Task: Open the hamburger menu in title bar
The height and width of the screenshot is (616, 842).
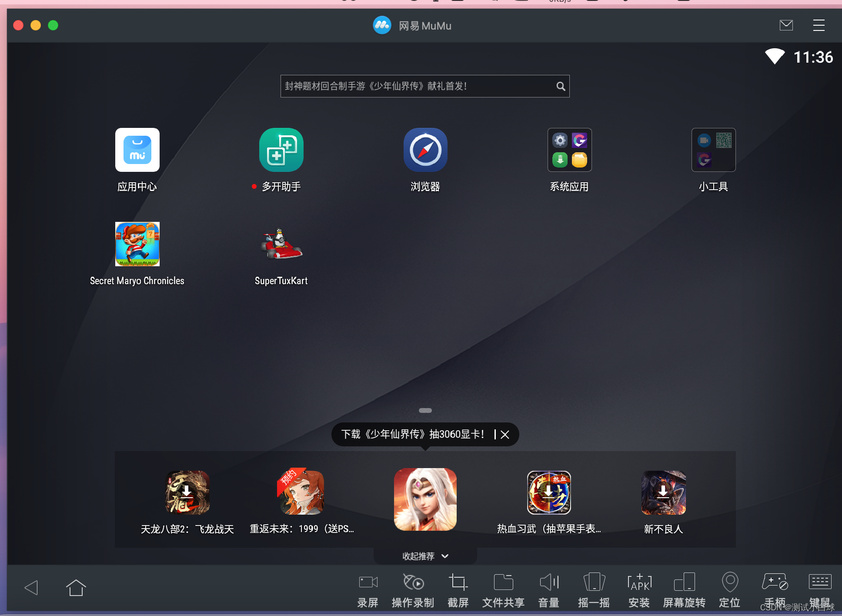Action: pos(819,25)
